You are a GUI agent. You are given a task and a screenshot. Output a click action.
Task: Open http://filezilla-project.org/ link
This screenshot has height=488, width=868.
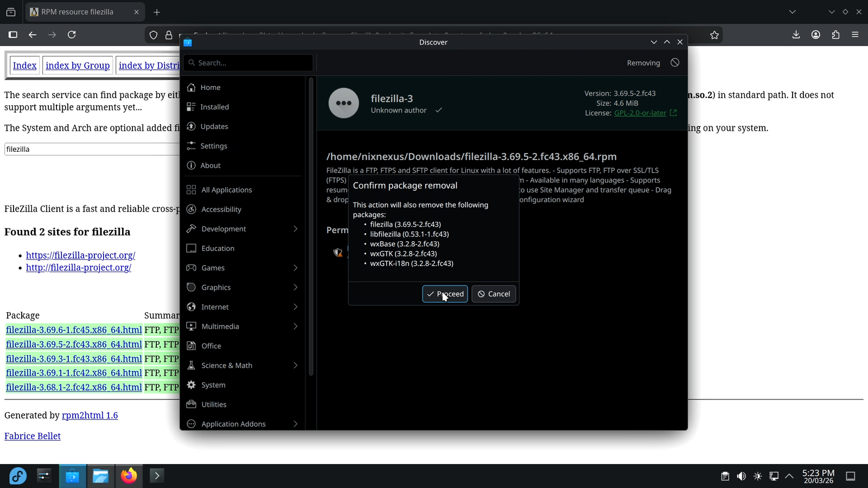click(x=79, y=268)
